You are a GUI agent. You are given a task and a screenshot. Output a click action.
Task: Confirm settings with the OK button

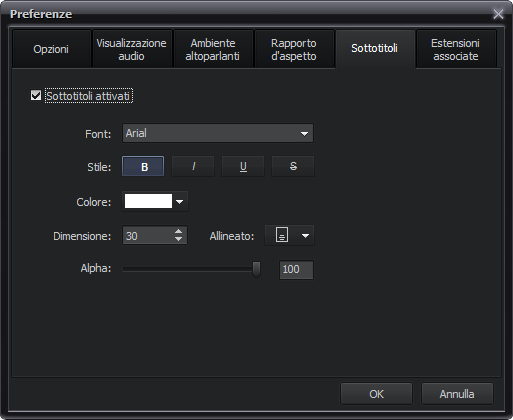pos(376,394)
